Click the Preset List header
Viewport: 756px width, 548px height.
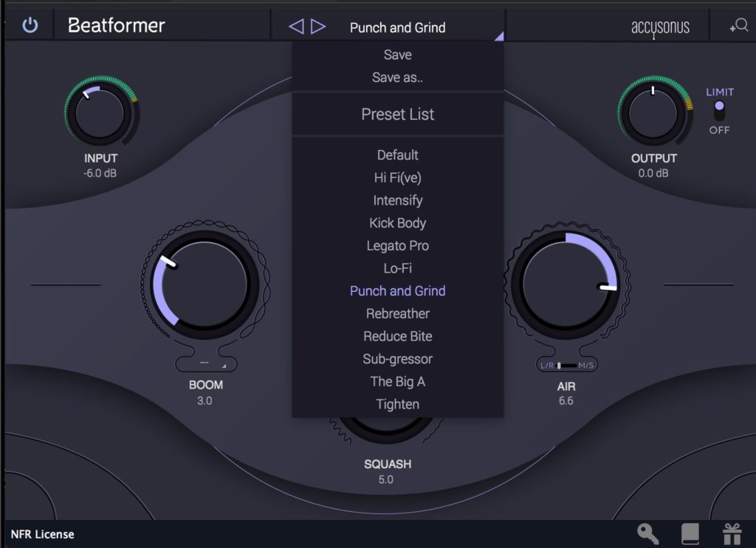point(398,114)
